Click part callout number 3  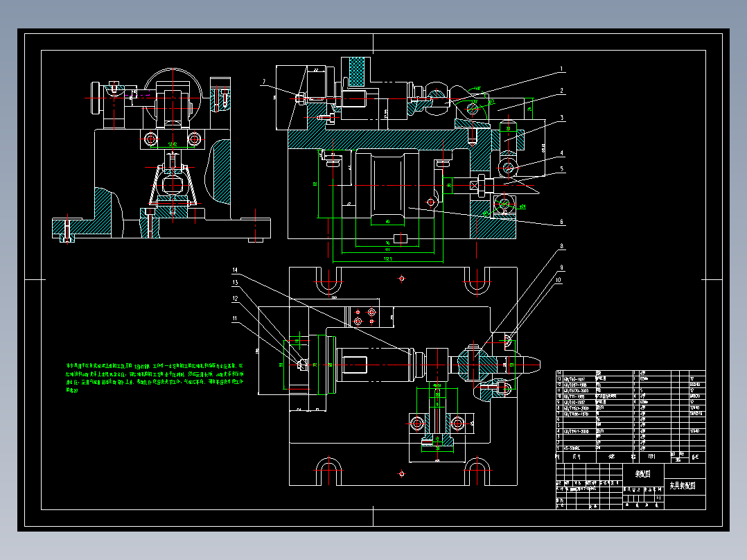pyautogui.click(x=562, y=118)
